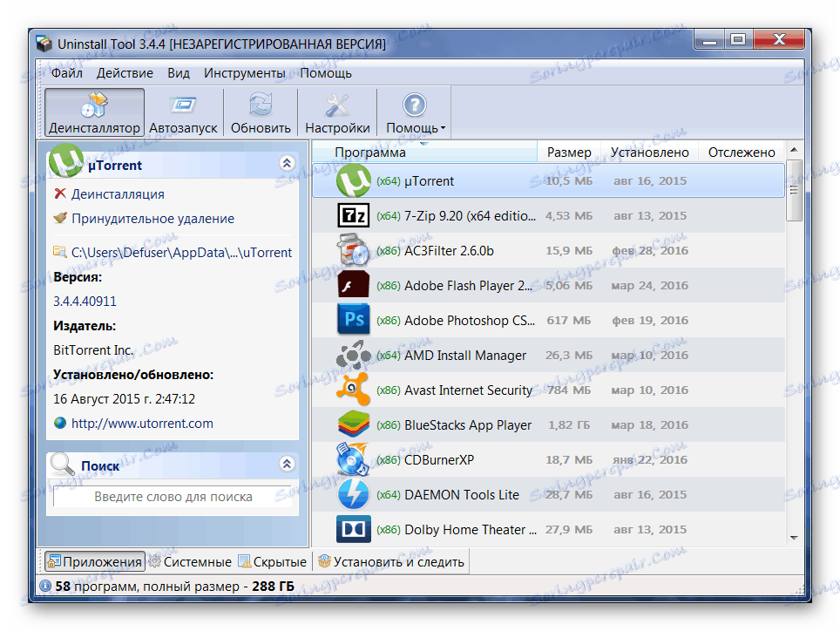Click Dolby Home Theater size 27,9 МБ
840x631 pixels.
(x=569, y=529)
